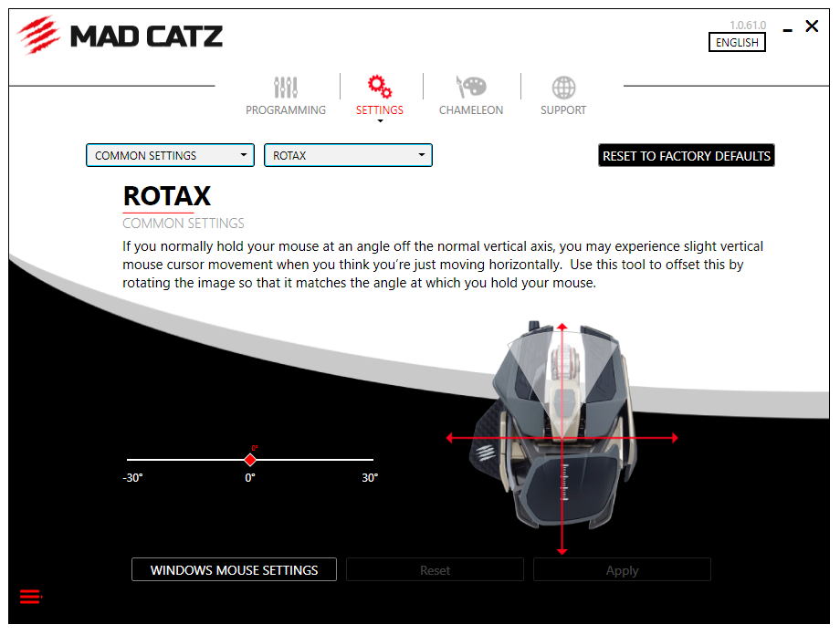Click the red diamond slider handle
Viewport: 840px width, 635px height.
250,460
